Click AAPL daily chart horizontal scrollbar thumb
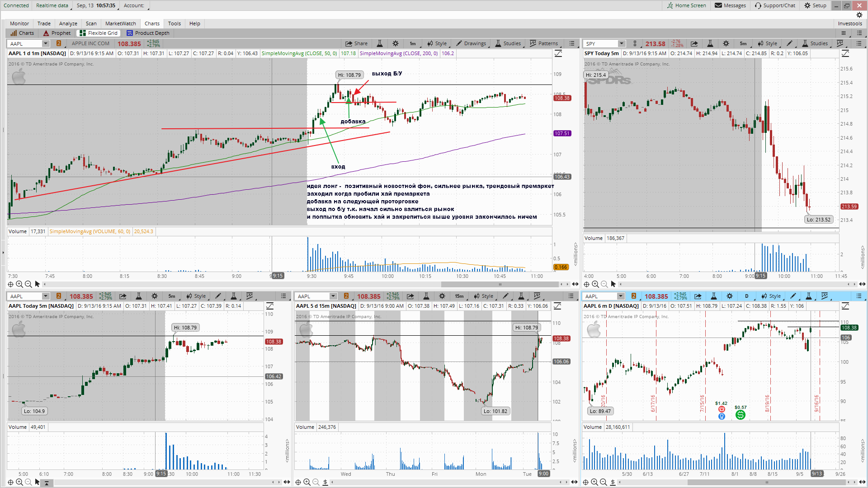This screenshot has width=868, height=488. coord(767,482)
